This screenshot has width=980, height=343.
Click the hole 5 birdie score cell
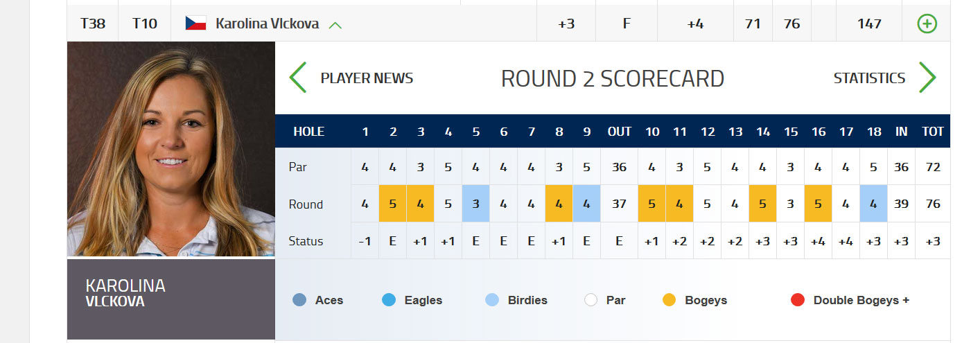[x=476, y=204]
